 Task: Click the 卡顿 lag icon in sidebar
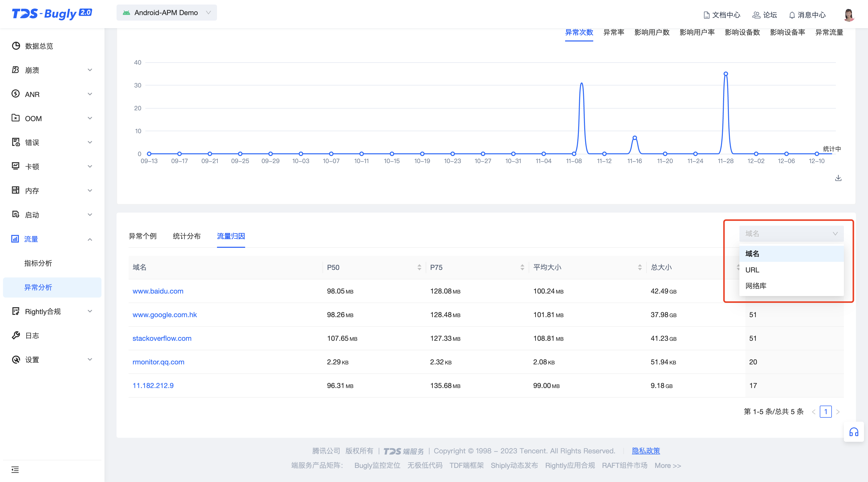point(16,166)
